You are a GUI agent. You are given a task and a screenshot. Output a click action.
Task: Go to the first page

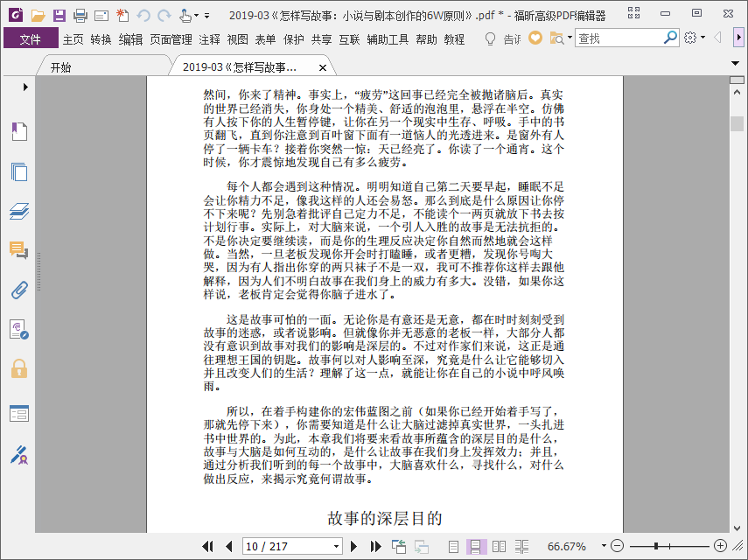click(207, 546)
